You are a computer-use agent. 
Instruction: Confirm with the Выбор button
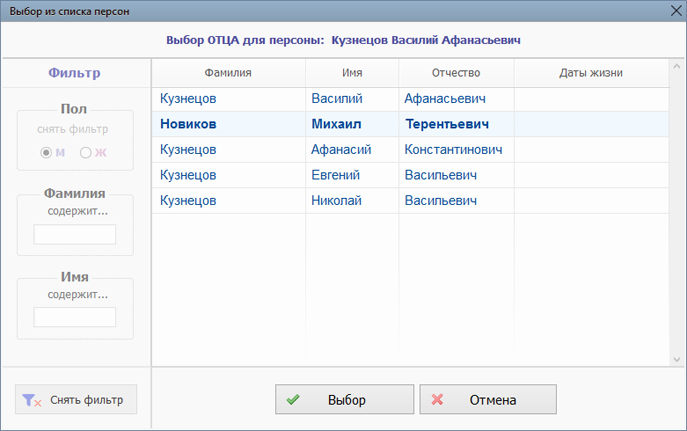coord(344,399)
